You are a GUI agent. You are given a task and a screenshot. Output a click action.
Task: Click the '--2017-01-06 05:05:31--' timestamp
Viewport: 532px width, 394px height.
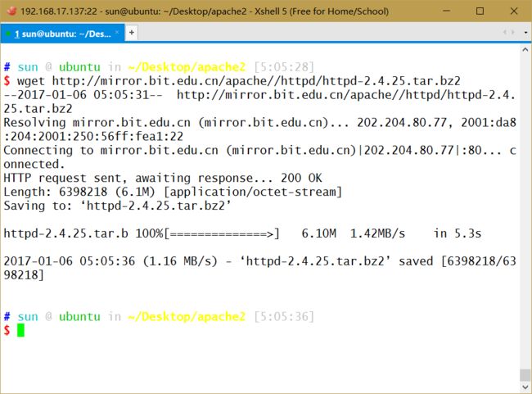point(83,95)
